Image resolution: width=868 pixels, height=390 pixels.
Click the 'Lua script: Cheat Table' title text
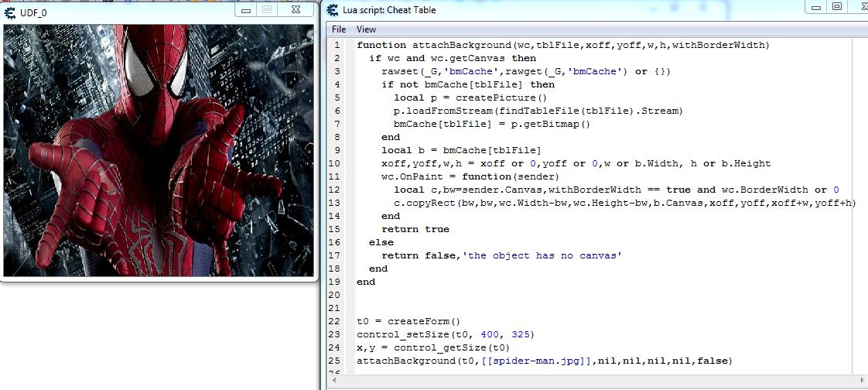[391, 10]
